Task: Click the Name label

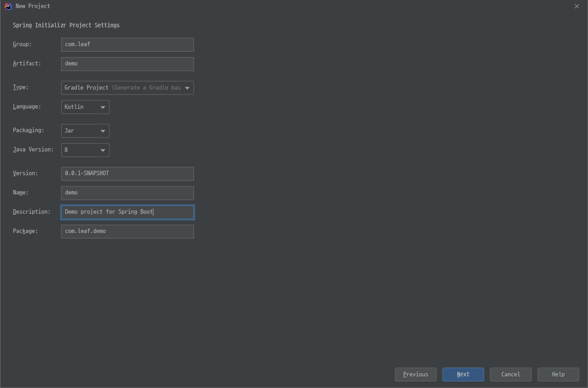Action: pyautogui.click(x=21, y=193)
